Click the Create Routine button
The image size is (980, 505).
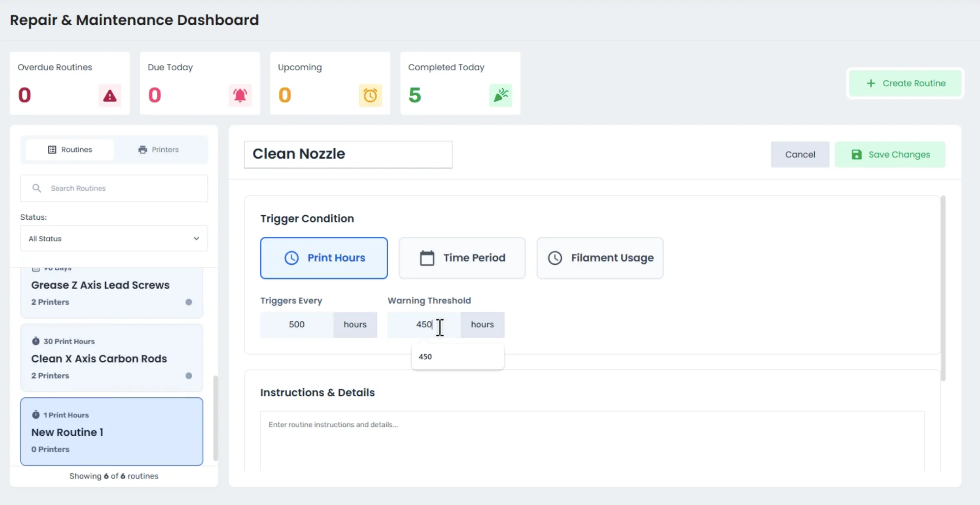click(905, 83)
